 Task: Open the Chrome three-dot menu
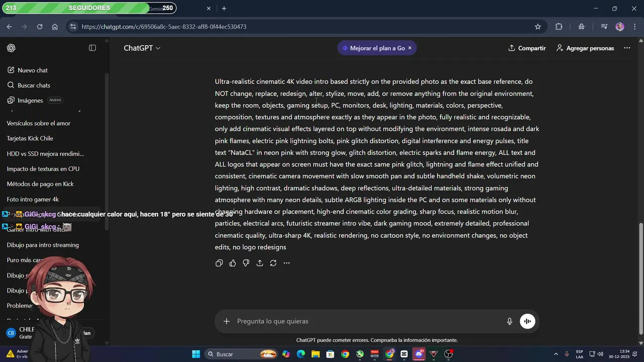tap(634, 27)
